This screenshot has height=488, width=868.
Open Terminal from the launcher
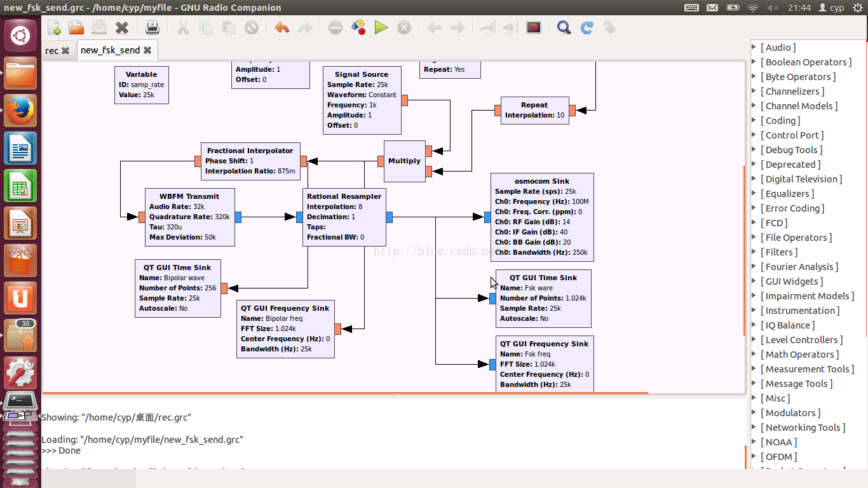(x=20, y=402)
